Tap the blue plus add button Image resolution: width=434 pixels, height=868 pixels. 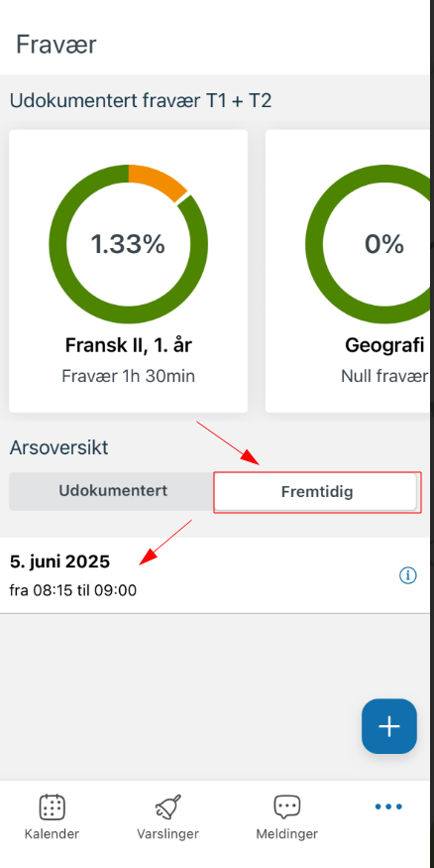pos(389,726)
